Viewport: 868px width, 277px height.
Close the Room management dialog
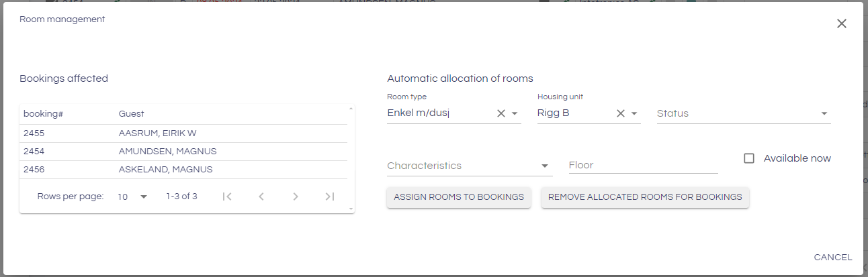tap(841, 23)
